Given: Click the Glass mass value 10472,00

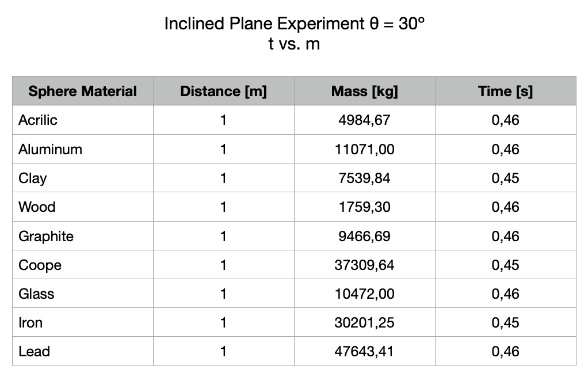Looking at the screenshot, I should point(364,294).
